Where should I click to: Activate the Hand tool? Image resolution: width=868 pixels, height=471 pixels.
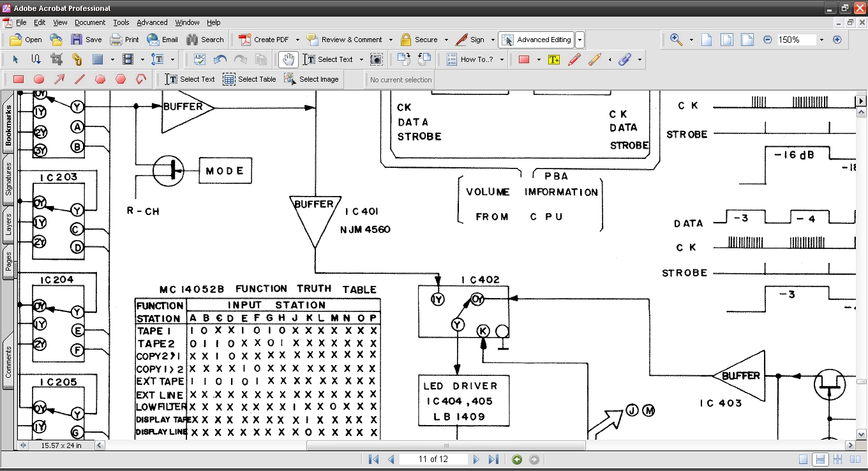tap(288, 59)
